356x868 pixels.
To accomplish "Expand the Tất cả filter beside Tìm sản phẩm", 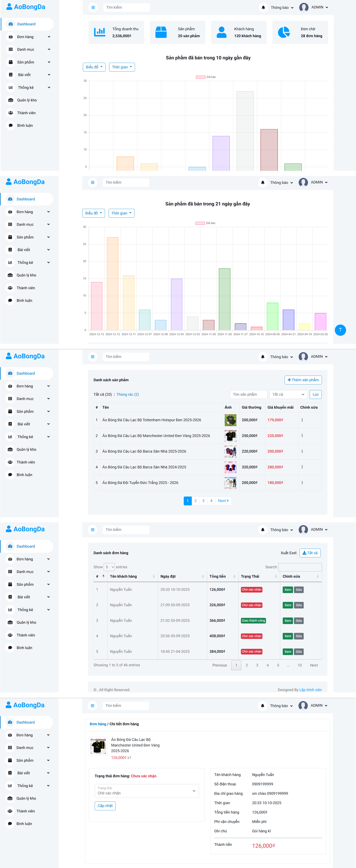I will point(288,394).
